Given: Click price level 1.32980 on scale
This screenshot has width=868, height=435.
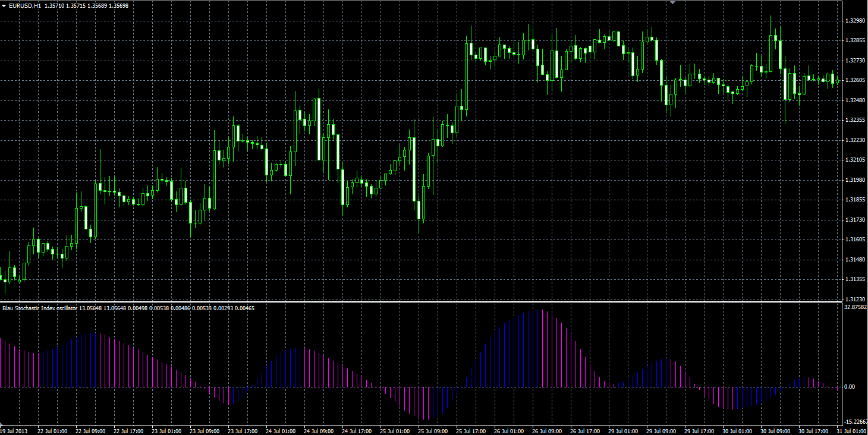Looking at the screenshot, I should click(854, 21).
